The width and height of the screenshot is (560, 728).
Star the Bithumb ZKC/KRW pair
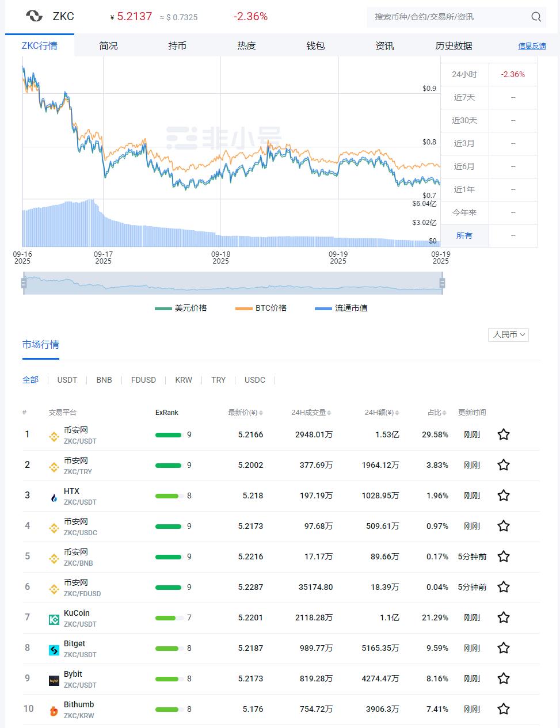(503, 709)
